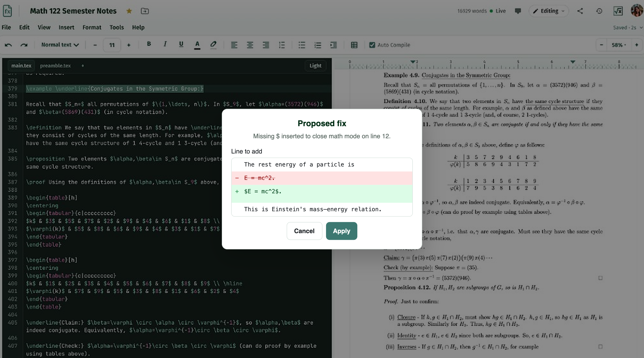Open the comments icon in header
644x358 pixels.
click(518, 11)
